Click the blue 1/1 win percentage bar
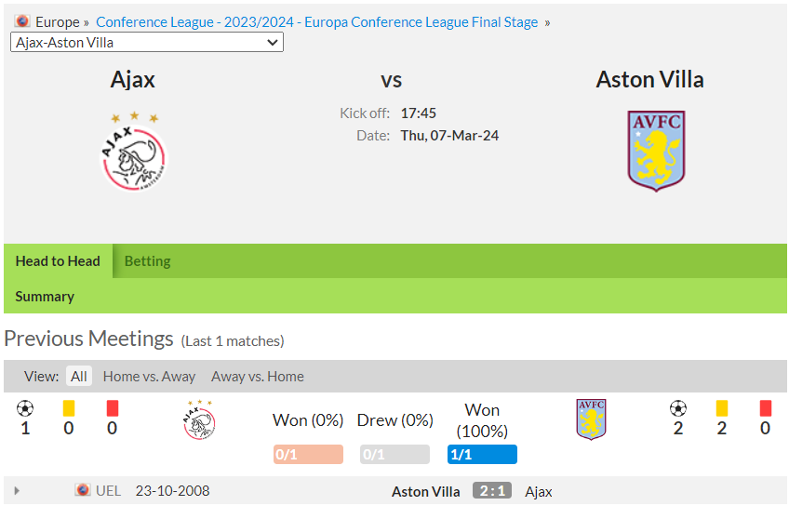This screenshot has width=789, height=532. (x=482, y=454)
